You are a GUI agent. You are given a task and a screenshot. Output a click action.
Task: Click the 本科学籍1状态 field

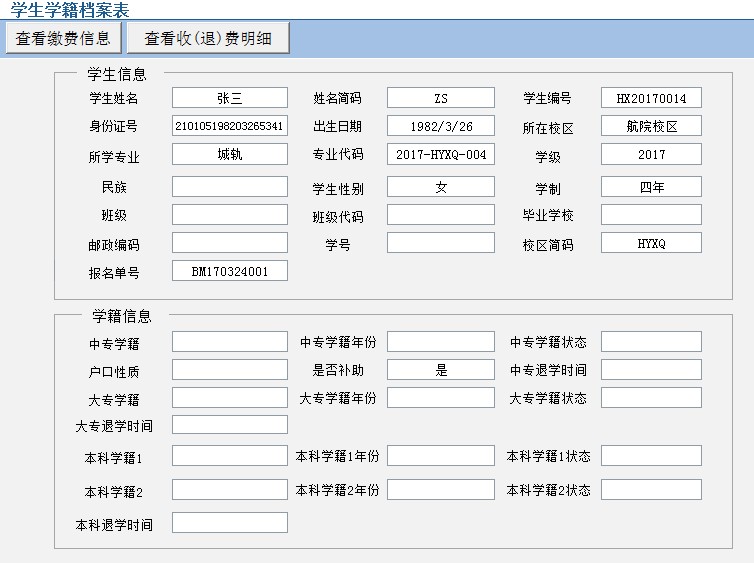[x=651, y=456]
